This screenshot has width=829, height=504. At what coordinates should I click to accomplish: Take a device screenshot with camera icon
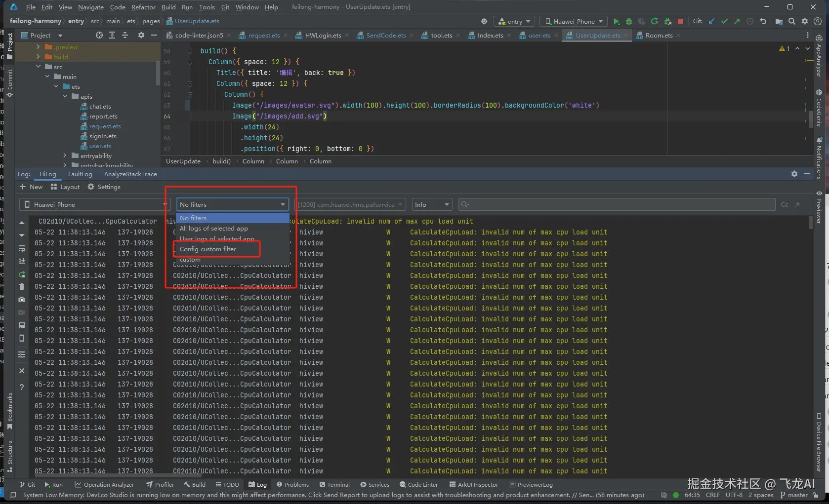(x=22, y=300)
